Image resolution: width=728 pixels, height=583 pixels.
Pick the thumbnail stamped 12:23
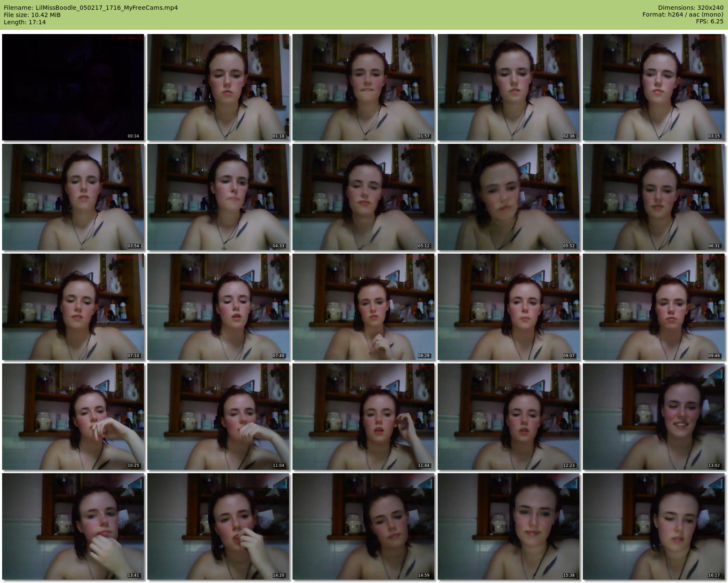click(509, 417)
